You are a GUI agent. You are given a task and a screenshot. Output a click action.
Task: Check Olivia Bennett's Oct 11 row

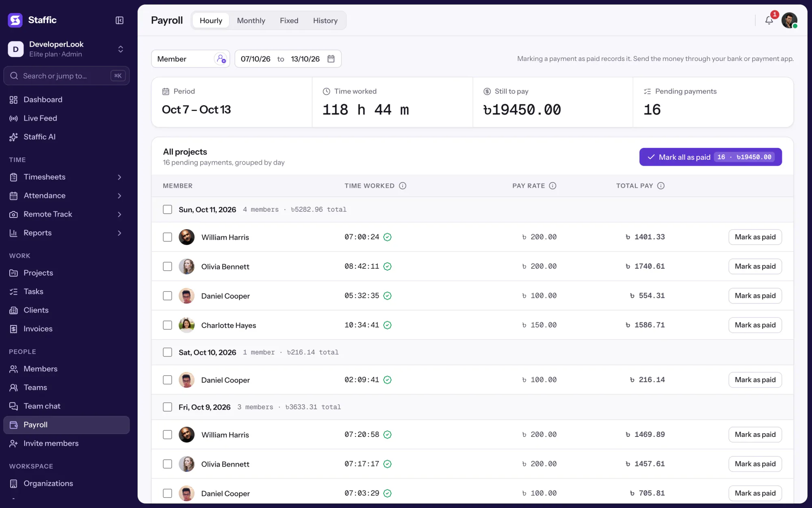[x=167, y=267]
